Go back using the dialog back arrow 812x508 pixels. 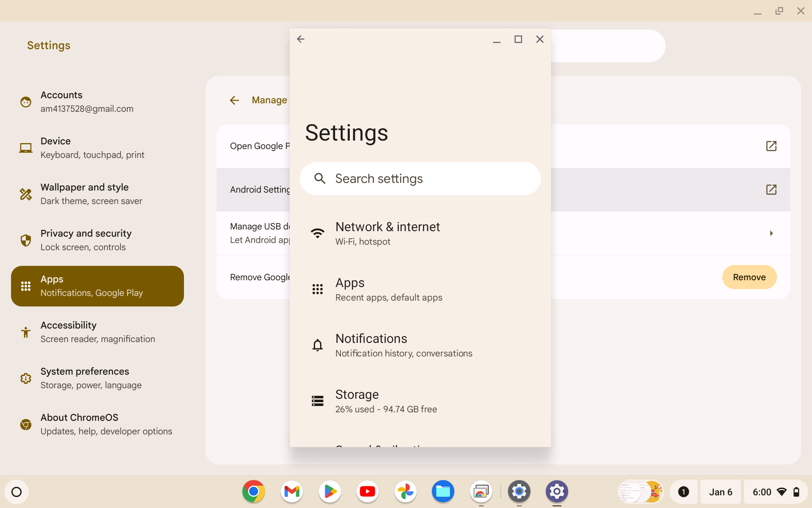pyautogui.click(x=300, y=39)
